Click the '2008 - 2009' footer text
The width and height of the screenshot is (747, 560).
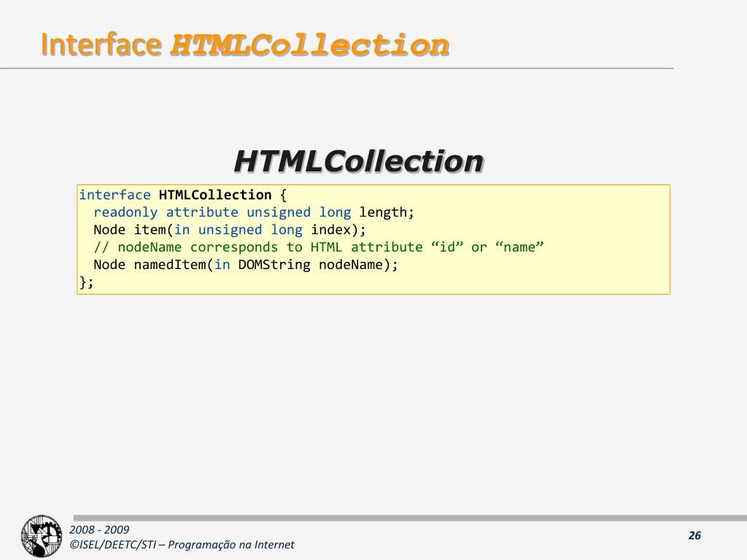point(99,529)
